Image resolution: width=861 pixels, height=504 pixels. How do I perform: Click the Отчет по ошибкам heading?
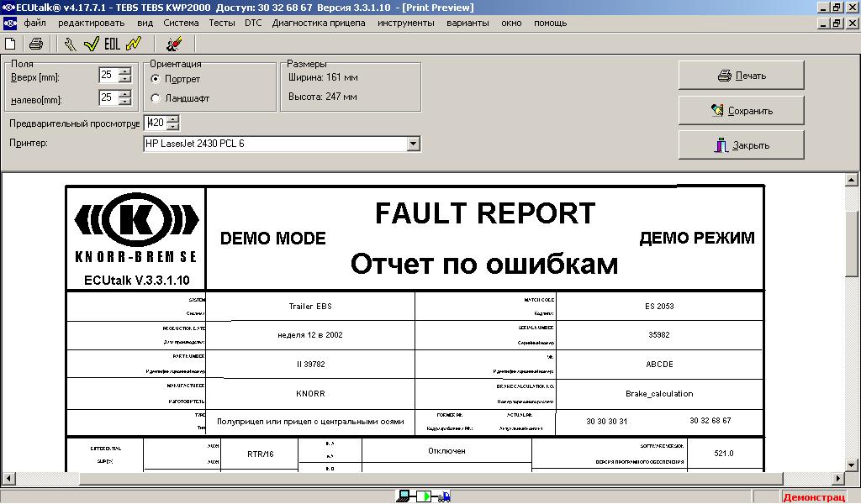pos(484,264)
